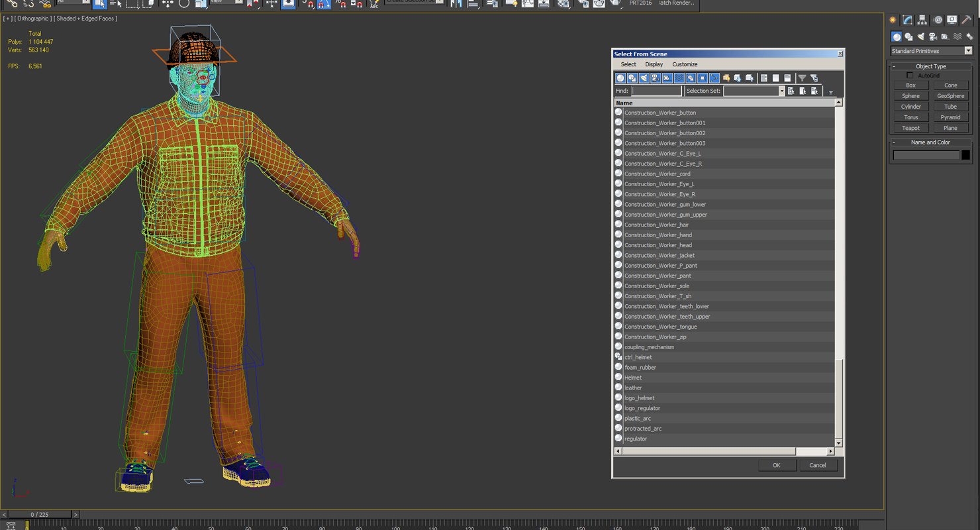
Task: Open the Modify tab in command panel
Action: pyautogui.click(x=907, y=20)
